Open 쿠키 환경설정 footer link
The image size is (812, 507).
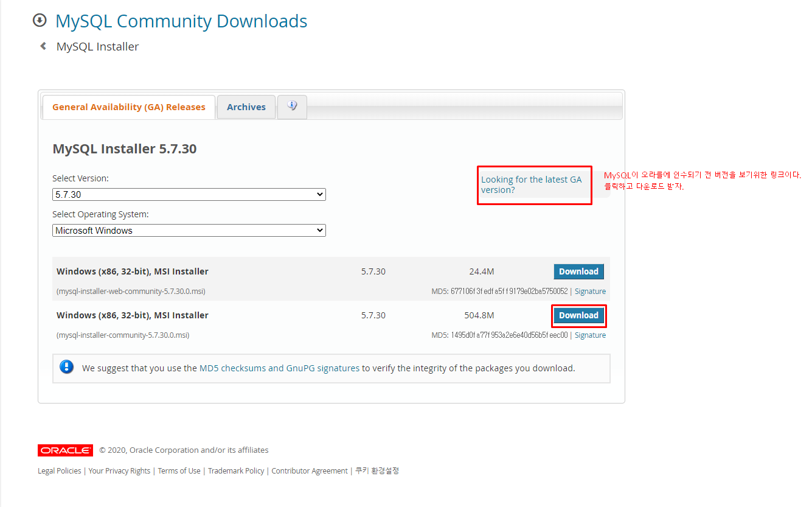point(377,470)
